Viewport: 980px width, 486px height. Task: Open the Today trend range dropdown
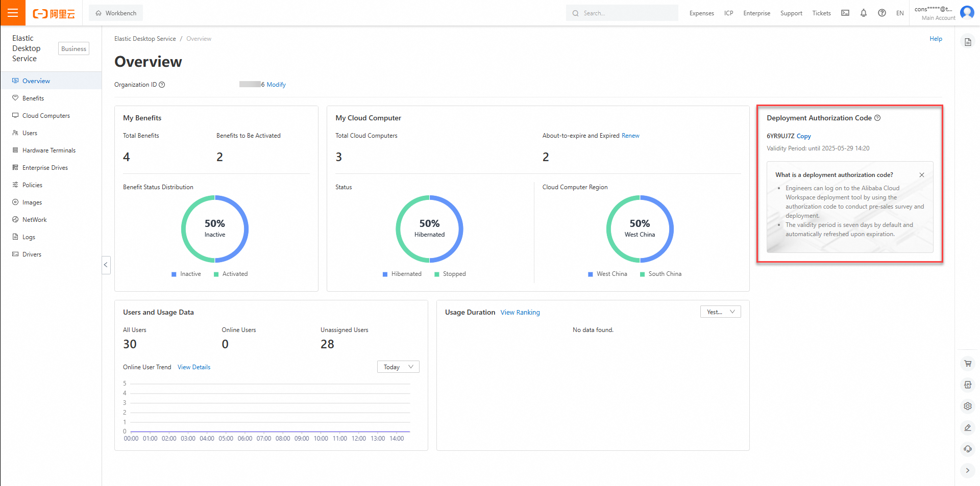click(x=398, y=367)
